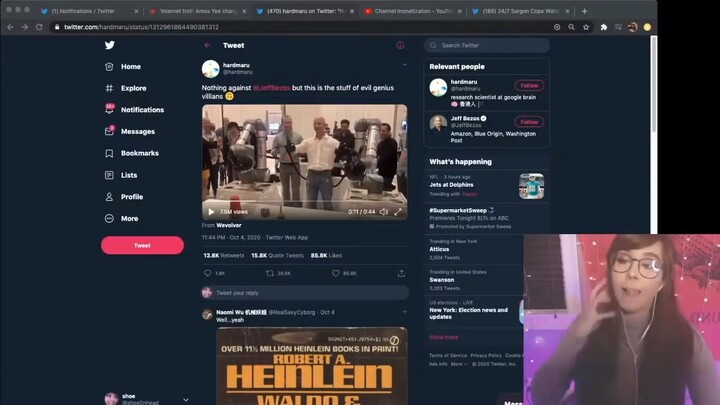This screenshot has height=405, width=720.
Task: Click Show more under What's happening
Action: (x=444, y=337)
